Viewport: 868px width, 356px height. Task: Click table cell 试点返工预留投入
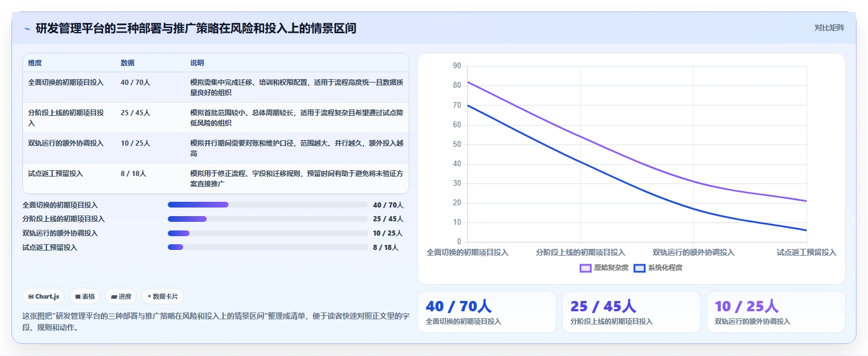point(56,174)
